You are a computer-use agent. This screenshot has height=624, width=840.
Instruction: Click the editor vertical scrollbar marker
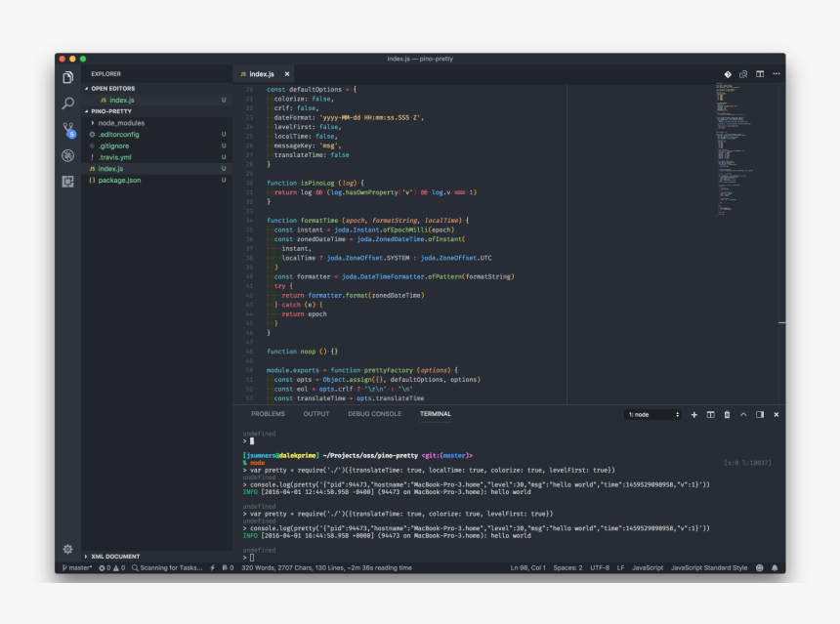pos(782,323)
